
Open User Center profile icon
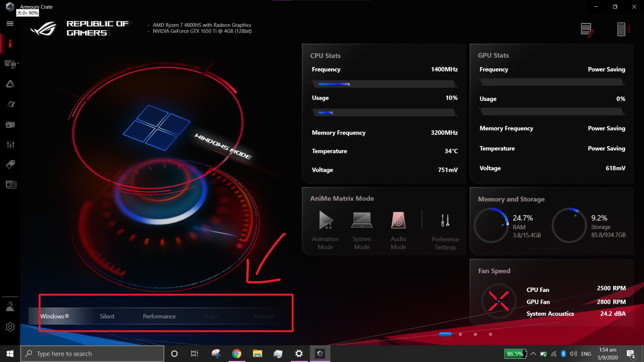10,307
